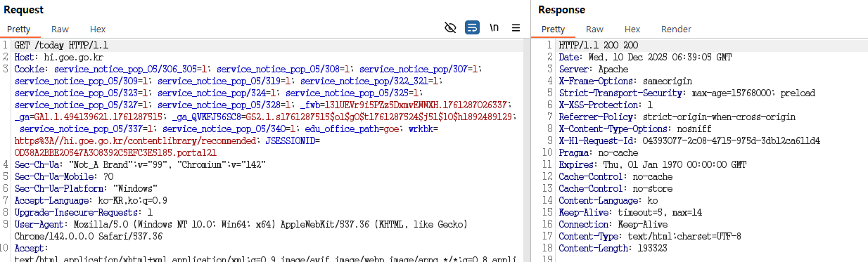Click the 'Host: hi.goe.go.kr' header line

point(58,58)
